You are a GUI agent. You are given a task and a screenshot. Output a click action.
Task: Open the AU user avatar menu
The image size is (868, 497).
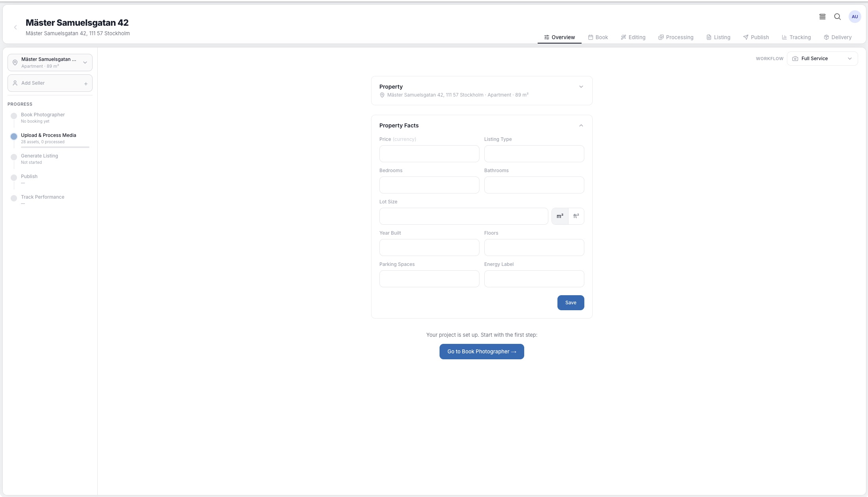click(x=855, y=17)
